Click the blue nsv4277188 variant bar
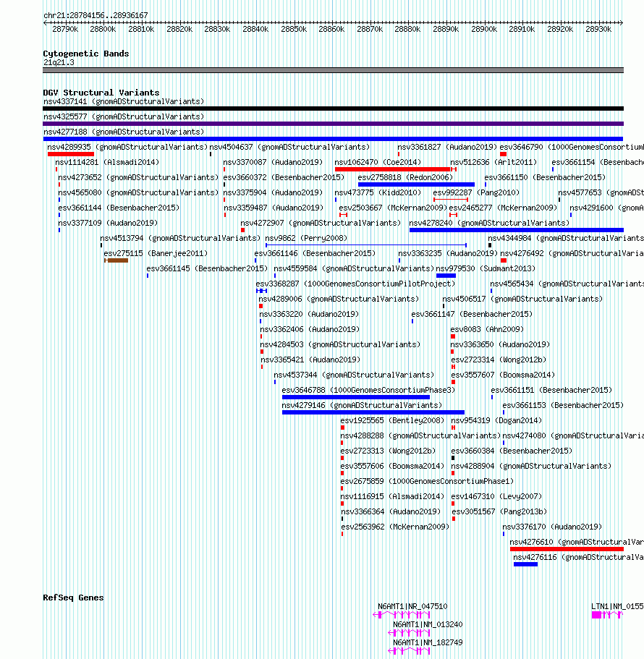 pos(333,139)
